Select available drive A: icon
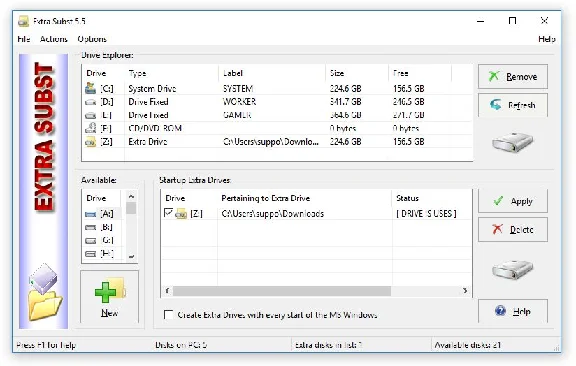576x366 pixels. (90, 214)
